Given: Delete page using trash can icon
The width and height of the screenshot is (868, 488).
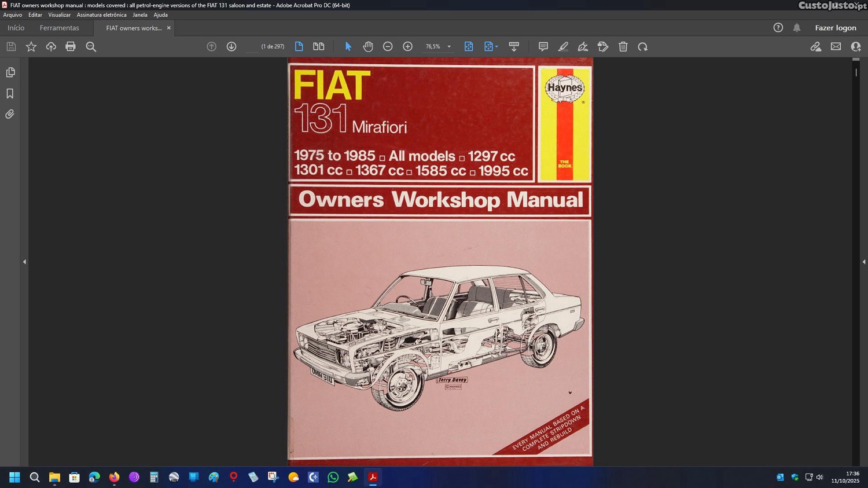Looking at the screenshot, I should pos(623,47).
